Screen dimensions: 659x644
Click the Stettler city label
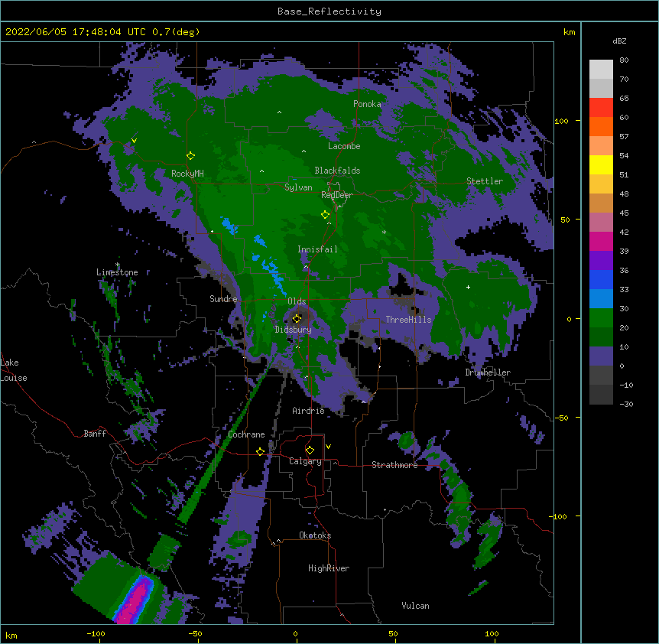(x=485, y=181)
